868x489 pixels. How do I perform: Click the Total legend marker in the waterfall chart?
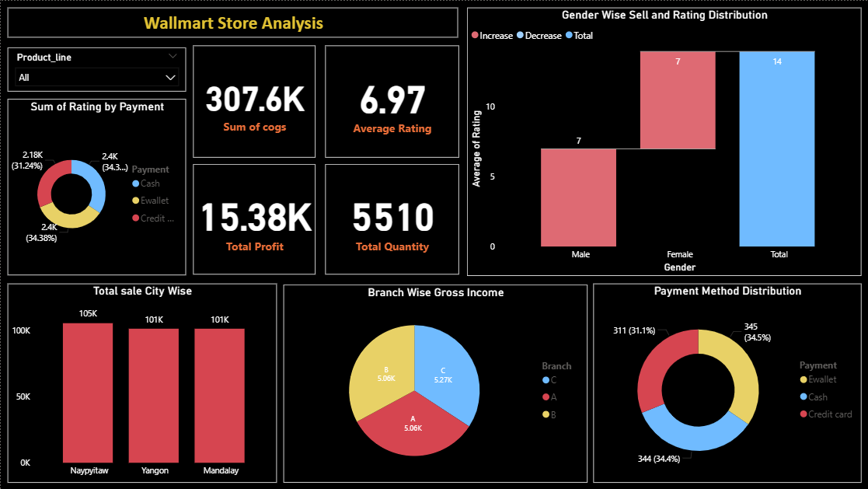(x=569, y=36)
